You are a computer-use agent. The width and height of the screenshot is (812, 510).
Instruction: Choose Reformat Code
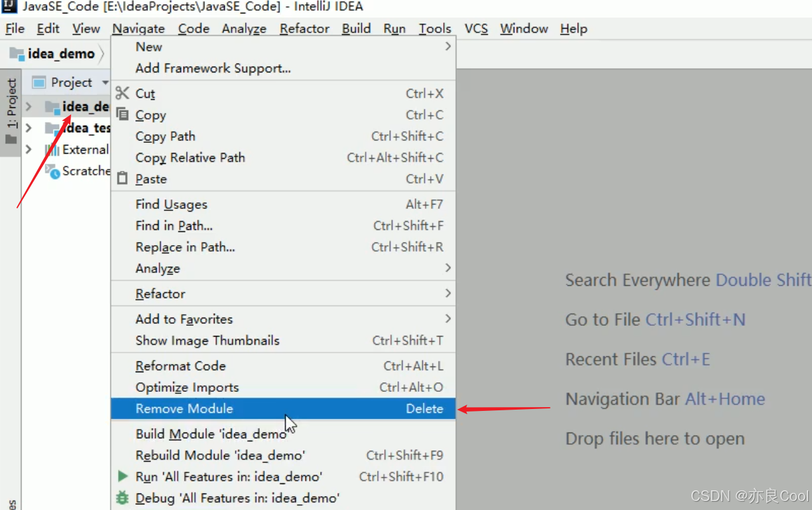click(x=283, y=366)
